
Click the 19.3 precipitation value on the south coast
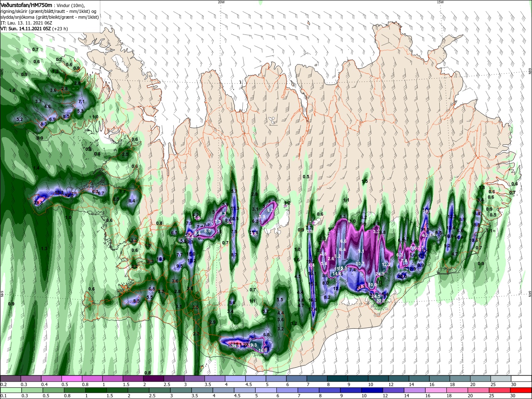tap(253, 345)
